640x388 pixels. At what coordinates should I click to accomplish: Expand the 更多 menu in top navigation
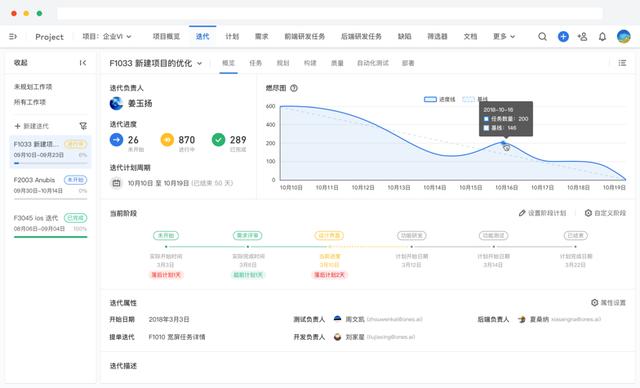[x=504, y=37]
